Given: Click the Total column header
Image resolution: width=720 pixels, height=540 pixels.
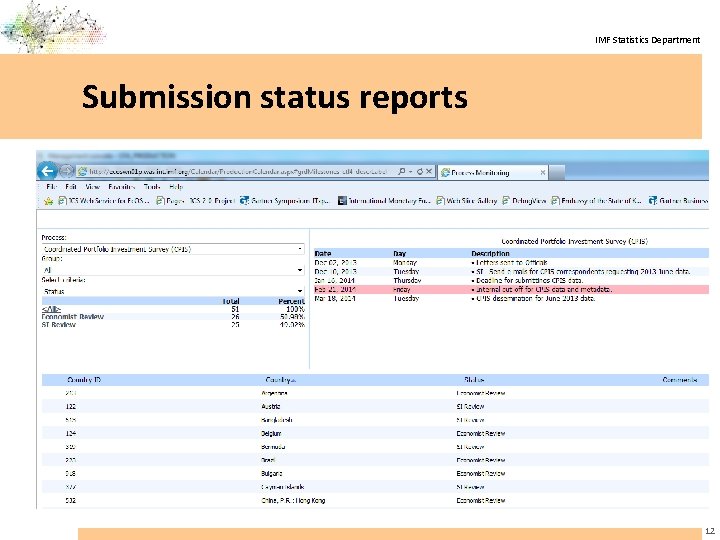Looking at the screenshot, I should point(231,301).
